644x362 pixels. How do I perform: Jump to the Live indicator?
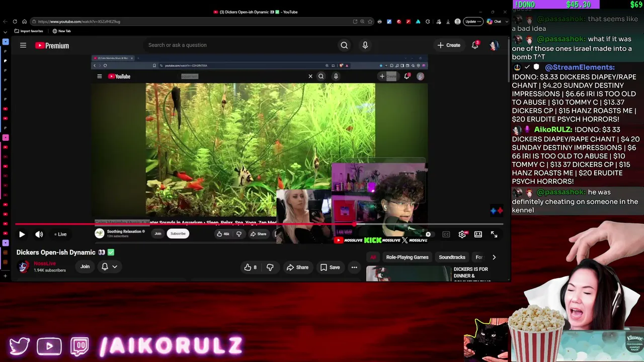[x=60, y=234]
